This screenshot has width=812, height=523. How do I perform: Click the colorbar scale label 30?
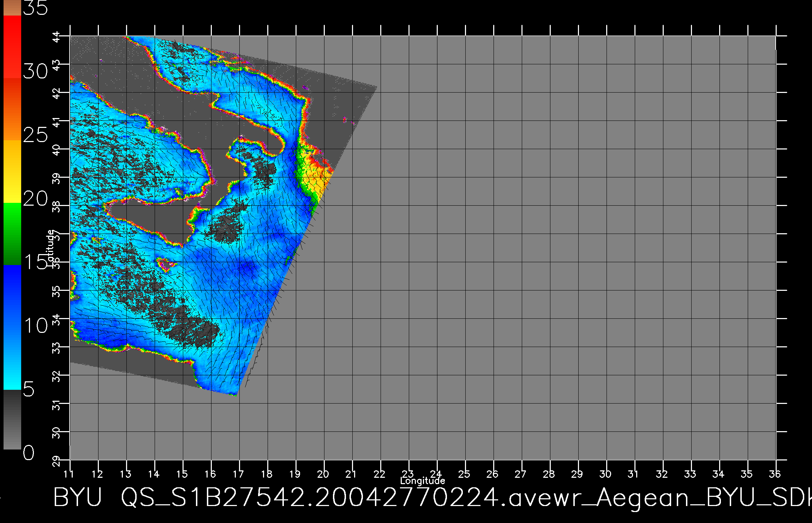pyautogui.click(x=35, y=72)
